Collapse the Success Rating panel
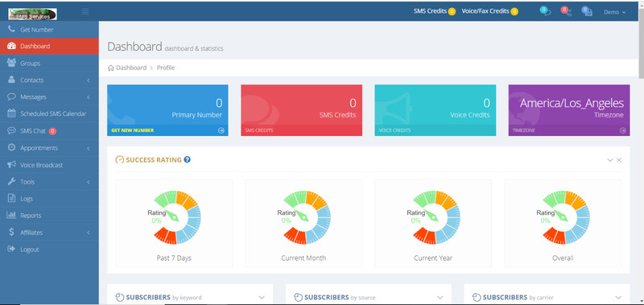The width and height of the screenshot is (644, 305). pyautogui.click(x=610, y=160)
